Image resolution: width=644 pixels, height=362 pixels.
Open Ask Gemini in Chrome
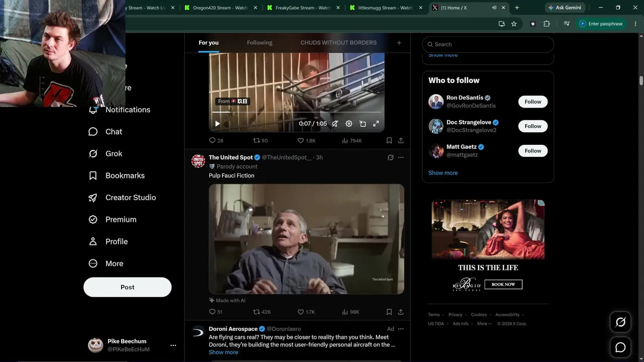coord(565,8)
